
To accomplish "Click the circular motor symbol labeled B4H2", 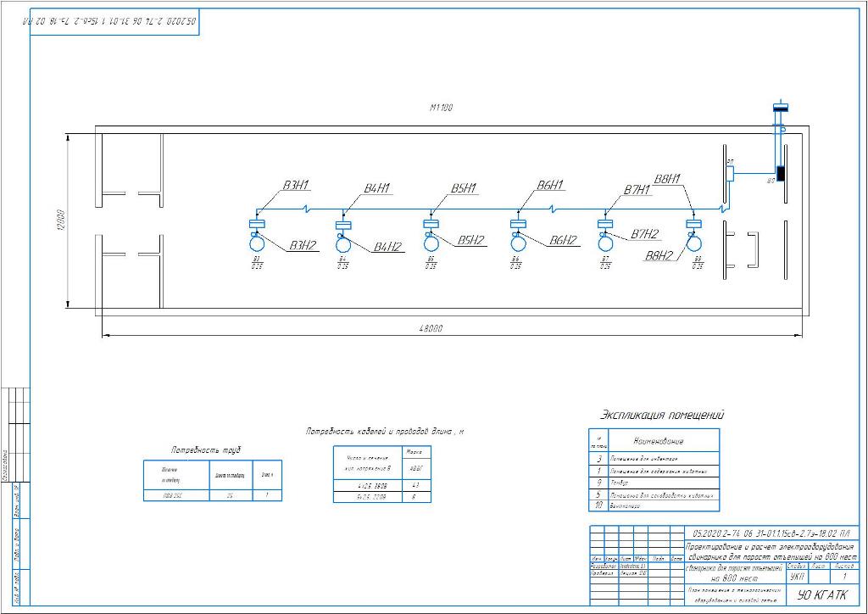I will pyautogui.click(x=344, y=243).
